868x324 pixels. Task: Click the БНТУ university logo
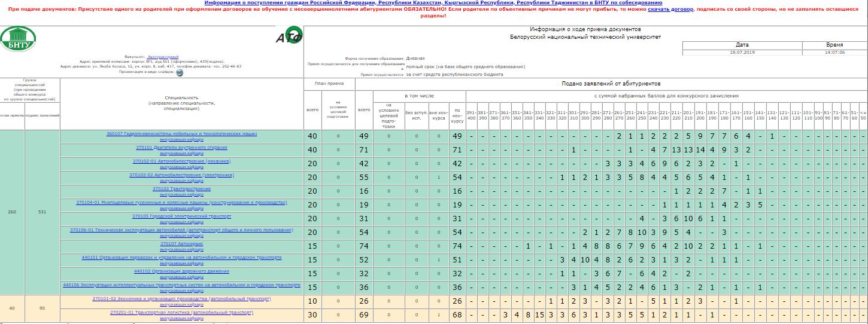[19, 39]
